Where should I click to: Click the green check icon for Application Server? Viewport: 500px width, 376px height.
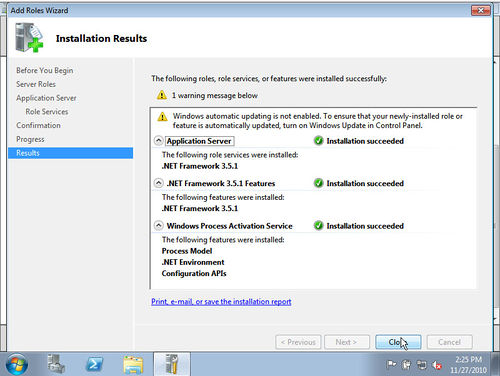click(319, 141)
